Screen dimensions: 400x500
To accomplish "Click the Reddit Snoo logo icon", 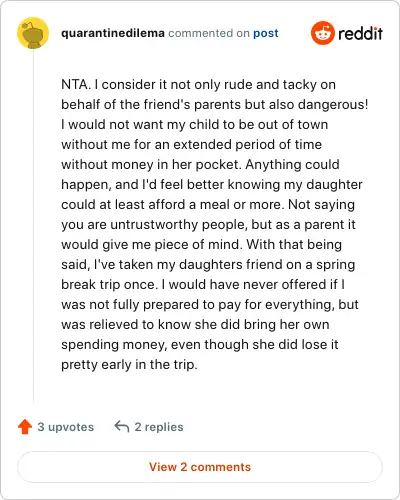I will [x=322, y=33].
